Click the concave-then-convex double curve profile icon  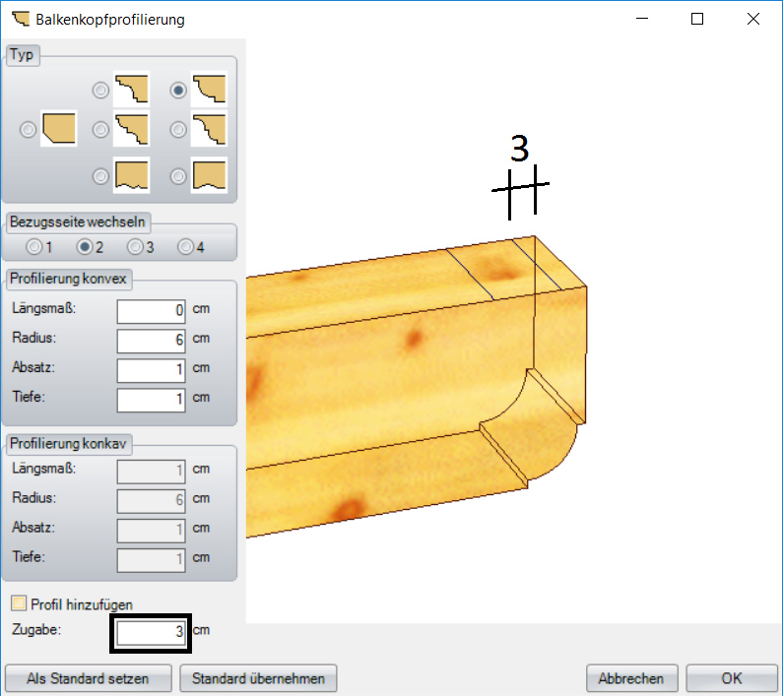[x=132, y=128]
